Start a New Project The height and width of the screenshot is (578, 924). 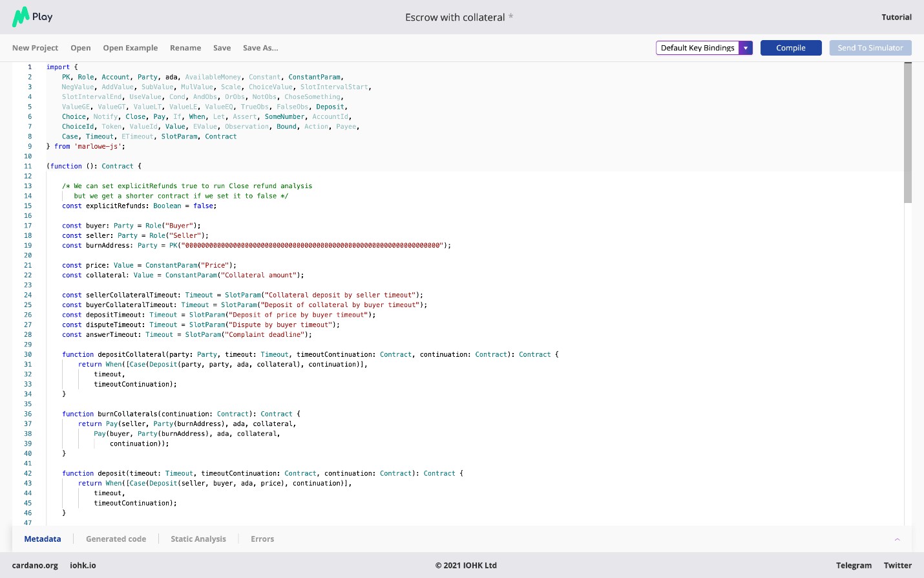[x=35, y=48]
